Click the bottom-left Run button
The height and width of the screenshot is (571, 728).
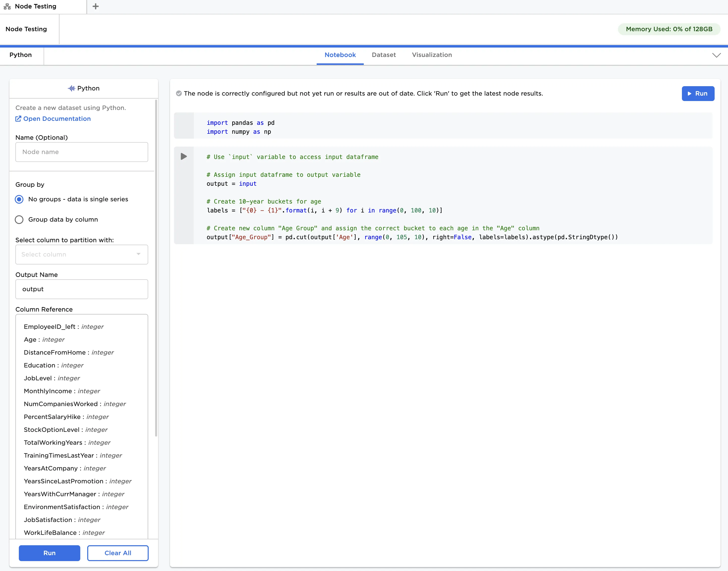pos(50,553)
